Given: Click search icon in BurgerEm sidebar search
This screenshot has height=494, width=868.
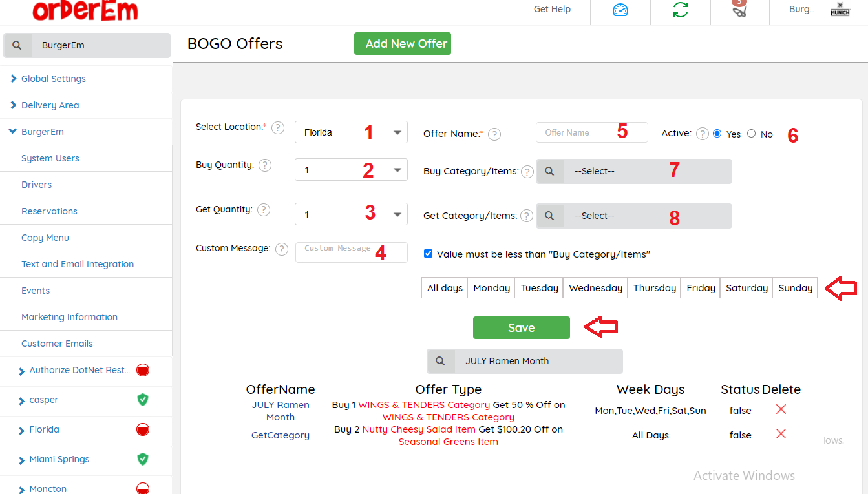Looking at the screenshot, I should [x=17, y=45].
